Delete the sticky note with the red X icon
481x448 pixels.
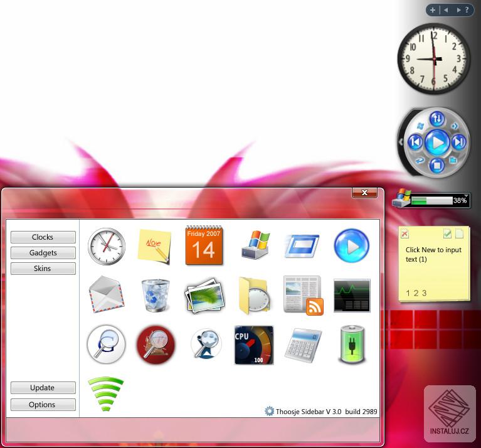pyautogui.click(x=404, y=234)
